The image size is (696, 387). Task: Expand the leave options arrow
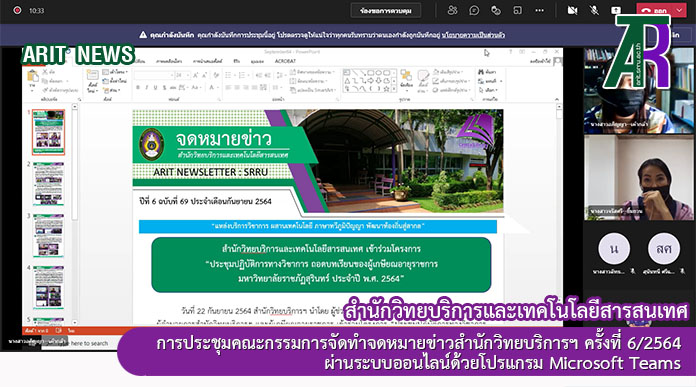click(x=680, y=11)
